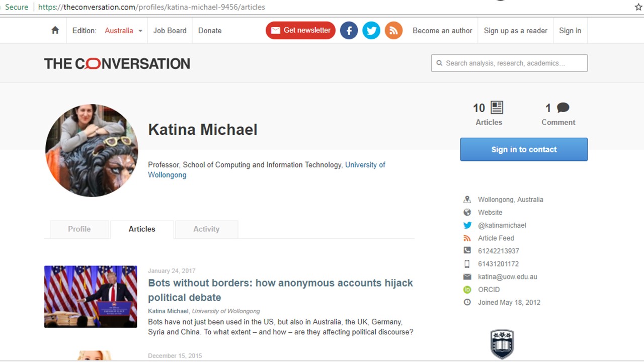Open the Website link in sidebar
Viewport: 644px width, 362px height.
490,212
